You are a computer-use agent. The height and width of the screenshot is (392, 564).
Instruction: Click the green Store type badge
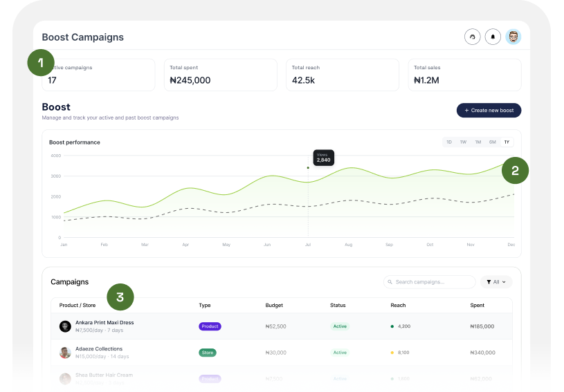208,353
